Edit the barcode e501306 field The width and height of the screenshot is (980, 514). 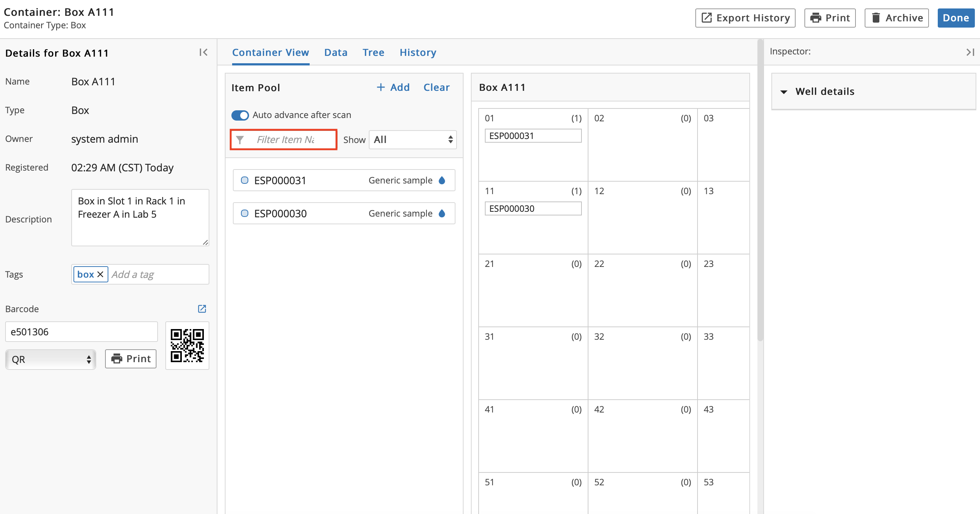(82, 332)
